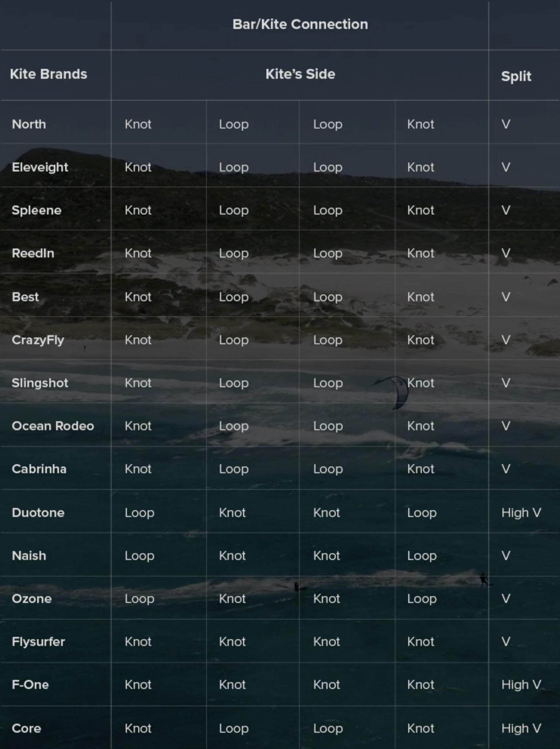This screenshot has width=560, height=749.
Task: Click the Split column header
Action: point(516,76)
